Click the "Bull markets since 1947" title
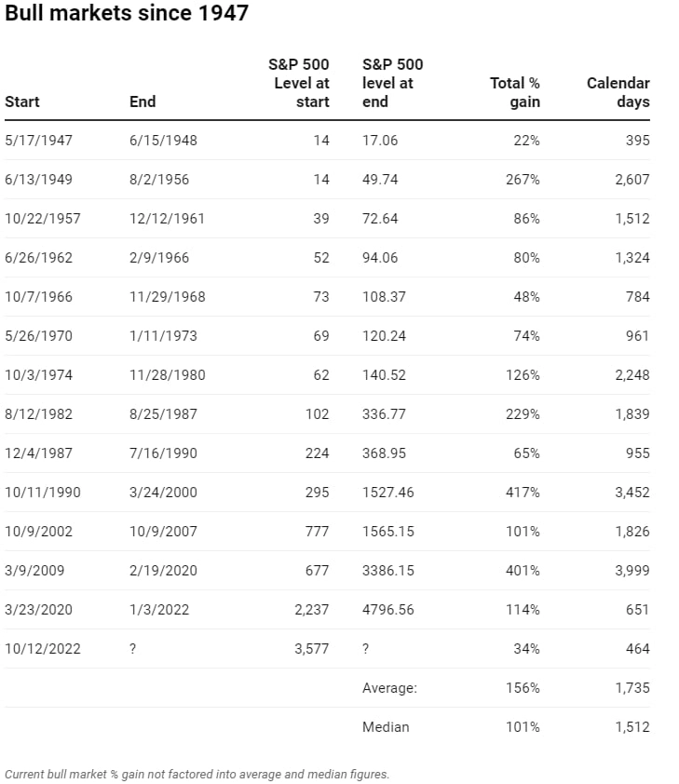This screenshot has width=679, height=784. tap(127, 14)
